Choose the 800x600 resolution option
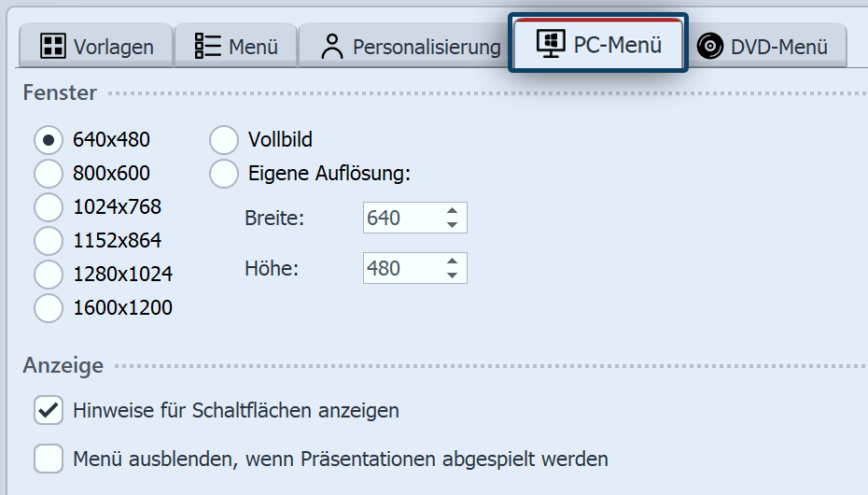Image resolution: width=868 pixels, height=495 pixels. (49, 174)
